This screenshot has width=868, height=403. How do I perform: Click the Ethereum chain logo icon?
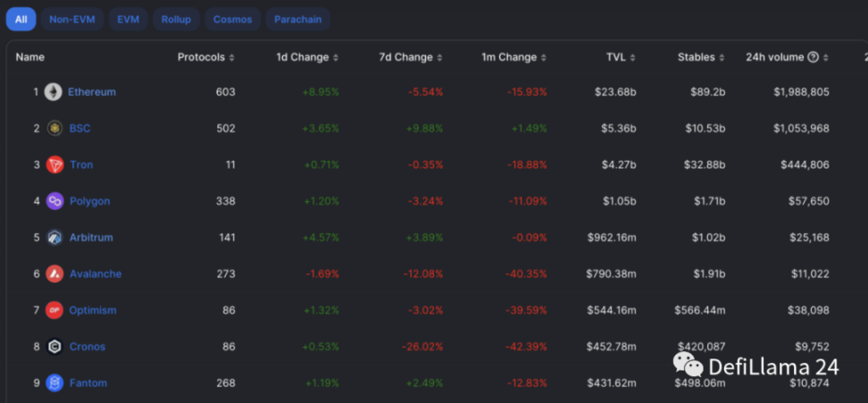tap(54, 92)
